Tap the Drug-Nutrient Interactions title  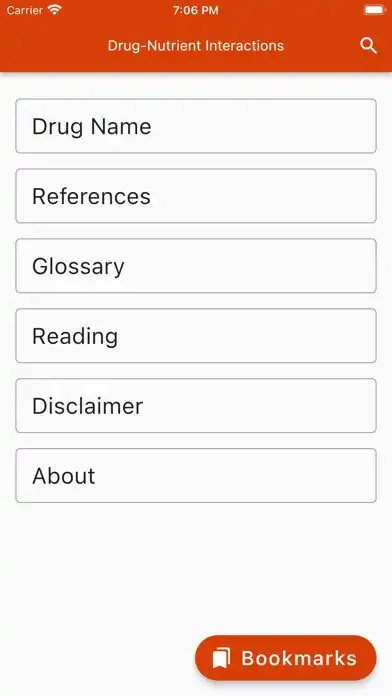click(196, 46)
